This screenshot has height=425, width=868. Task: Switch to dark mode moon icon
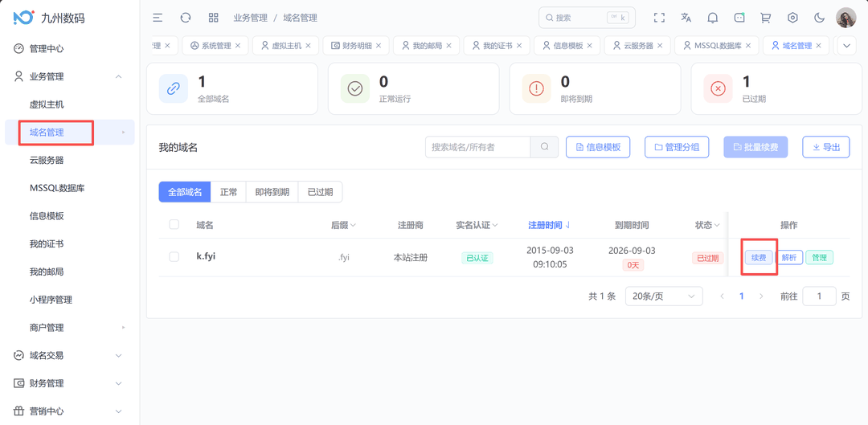pyautogui.click(x=819, y=18)
